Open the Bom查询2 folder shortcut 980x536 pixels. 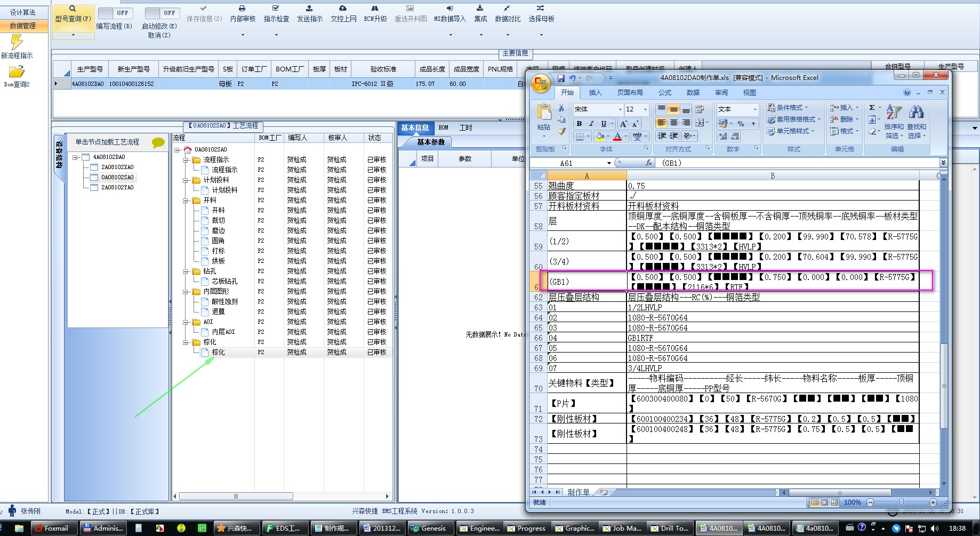point(17,76)
